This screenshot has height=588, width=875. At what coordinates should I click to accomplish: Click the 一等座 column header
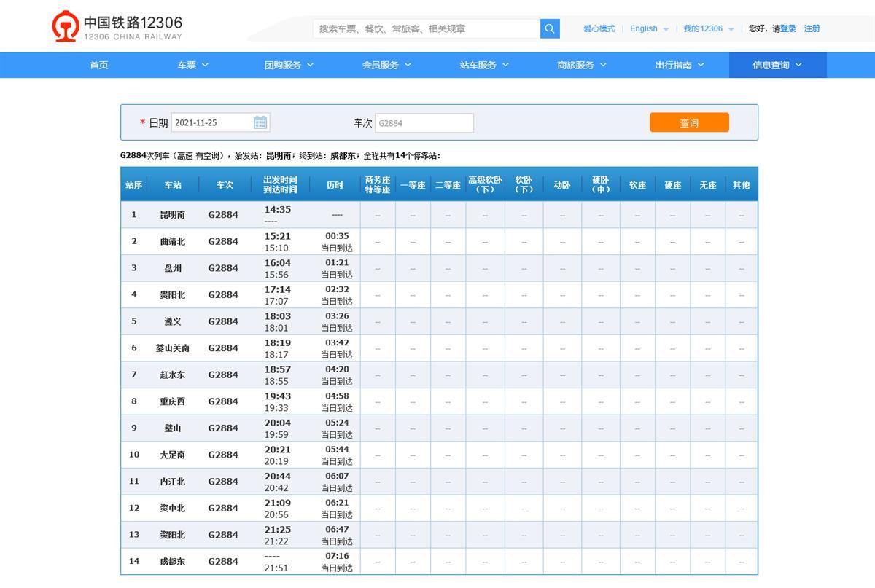(413, 185)
